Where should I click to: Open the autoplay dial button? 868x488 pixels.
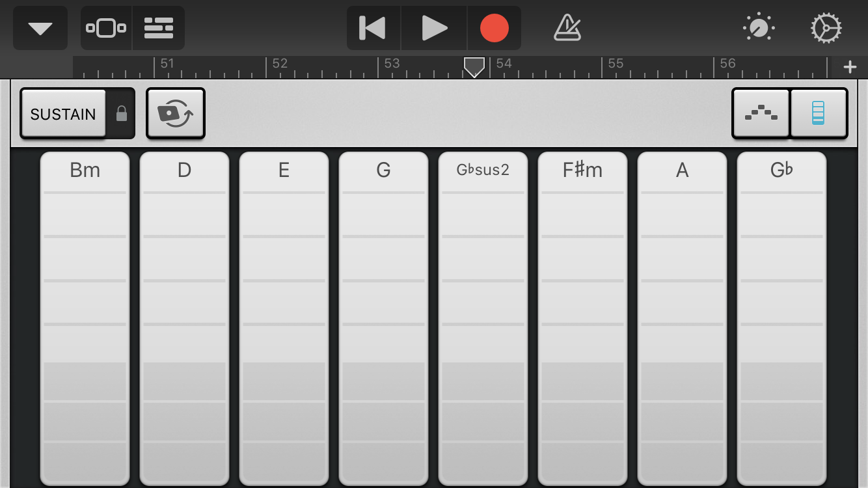[175, 114]
